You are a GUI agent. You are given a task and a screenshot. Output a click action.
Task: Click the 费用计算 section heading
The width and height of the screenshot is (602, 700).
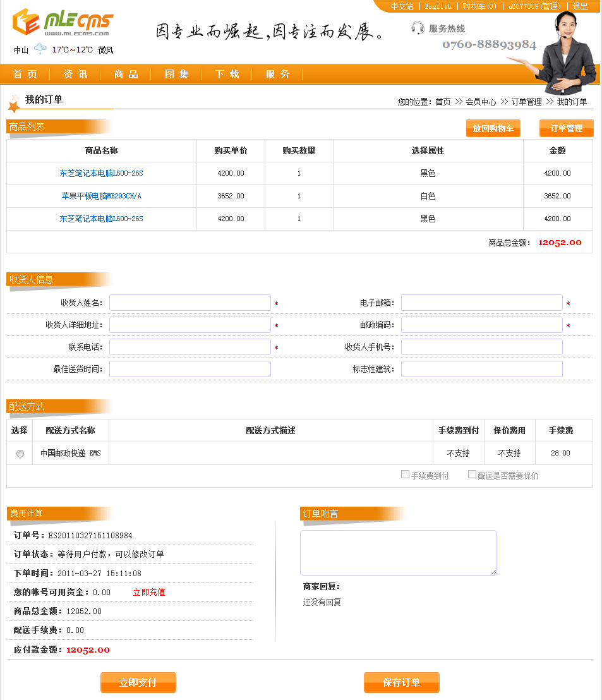[x=27, y=514]
